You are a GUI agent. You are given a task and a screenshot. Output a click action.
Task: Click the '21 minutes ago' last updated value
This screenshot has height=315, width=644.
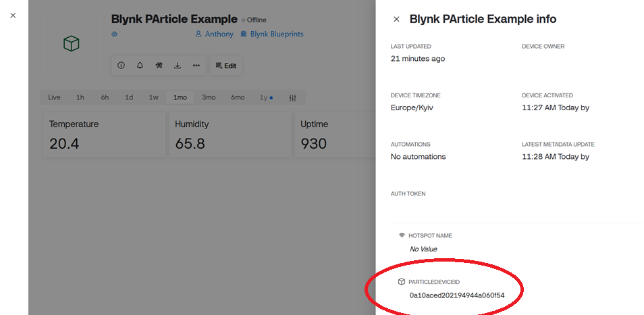(x=418, y=59)
